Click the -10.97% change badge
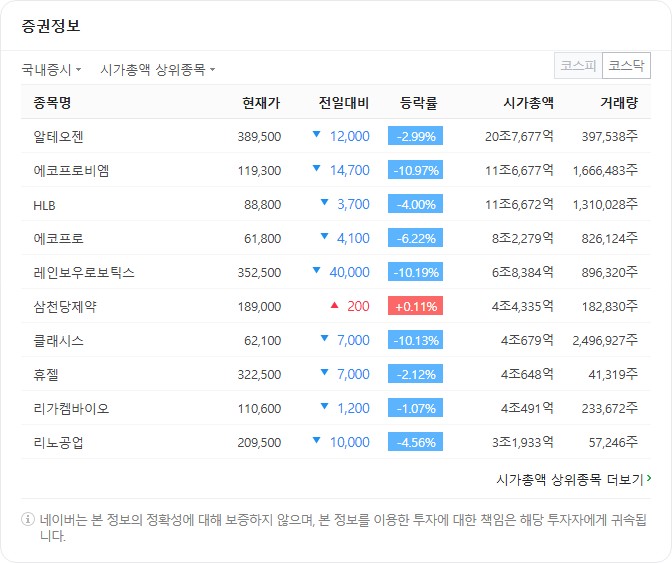This screenshot has height=563, width=672. (x=415, y=170)
